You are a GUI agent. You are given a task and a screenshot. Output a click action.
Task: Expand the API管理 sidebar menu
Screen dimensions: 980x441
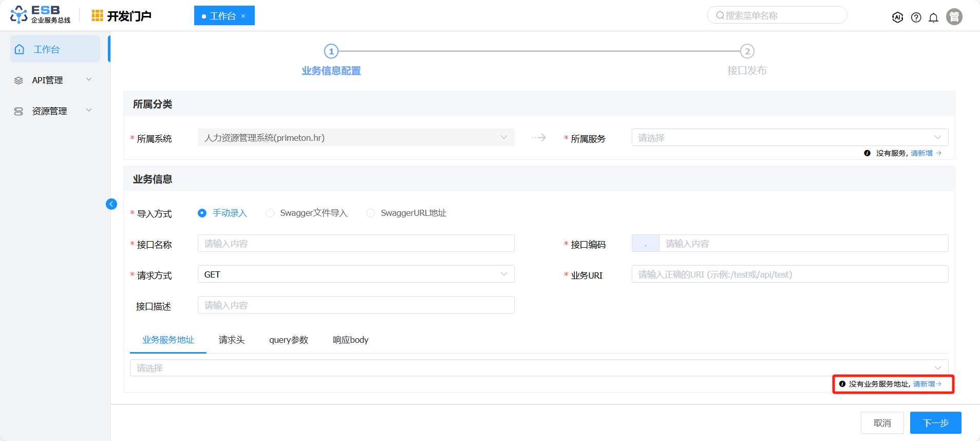click(55, 80)
